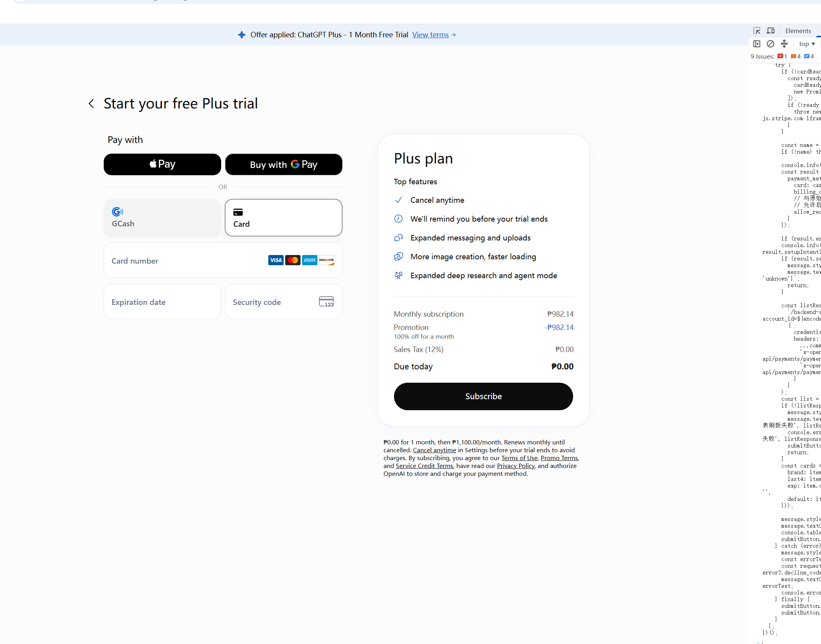821x644 pixels.
Task: Click the American Express brand icon
Action: 310,260
